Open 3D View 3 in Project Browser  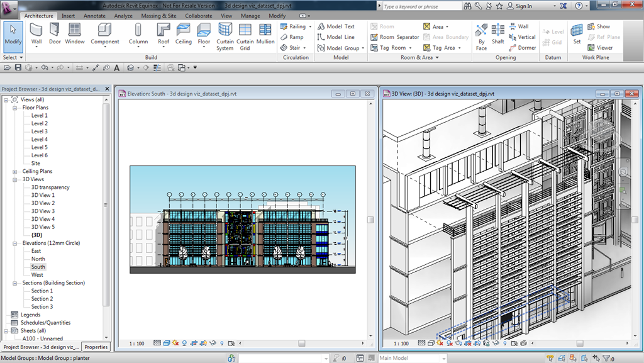coord(43,211)
